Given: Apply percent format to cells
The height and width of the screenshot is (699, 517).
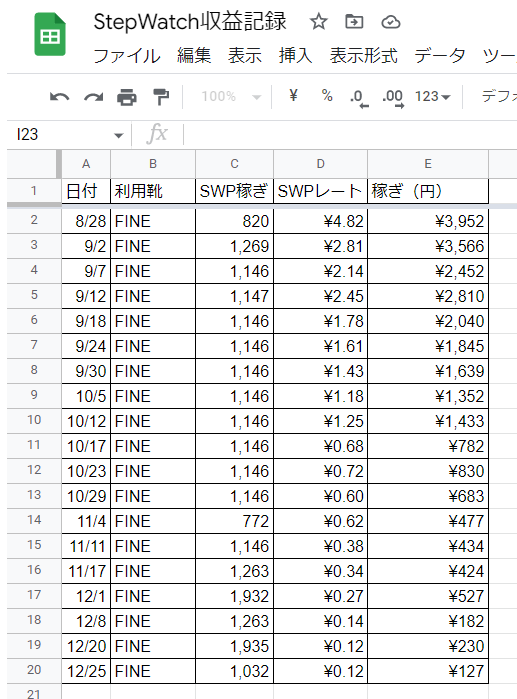Looking at the screenshot, I should pos(327,95).
